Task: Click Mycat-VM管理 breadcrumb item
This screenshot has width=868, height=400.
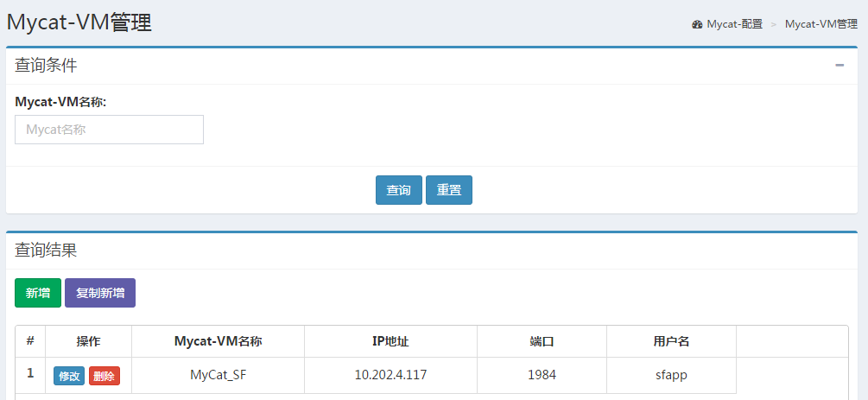Action: click(821, 24)
